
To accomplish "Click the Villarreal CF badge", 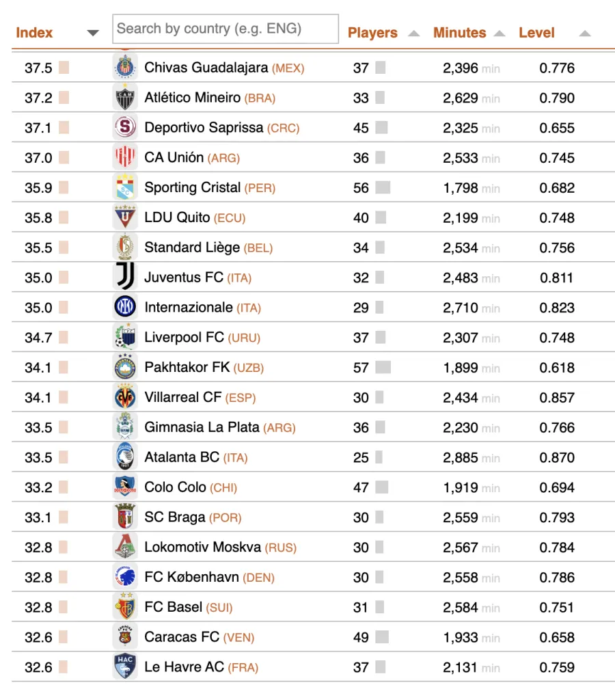I will point(124,397).
